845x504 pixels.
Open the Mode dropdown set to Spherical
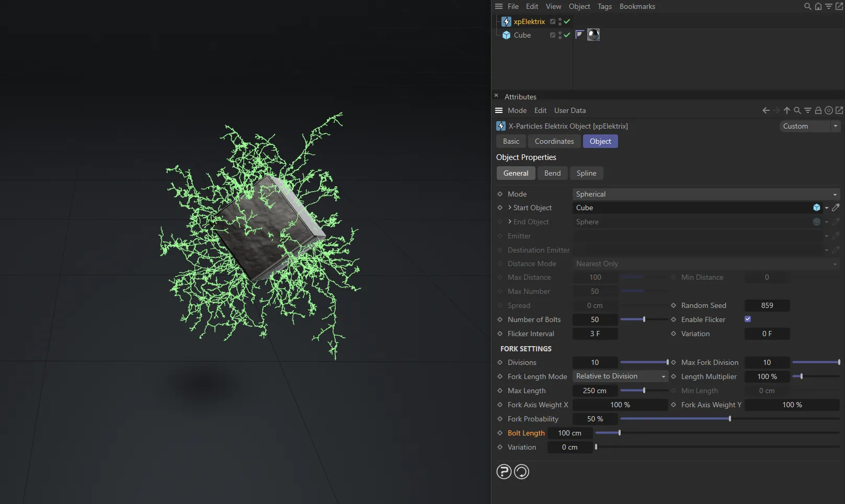click(x=706, y=194)
